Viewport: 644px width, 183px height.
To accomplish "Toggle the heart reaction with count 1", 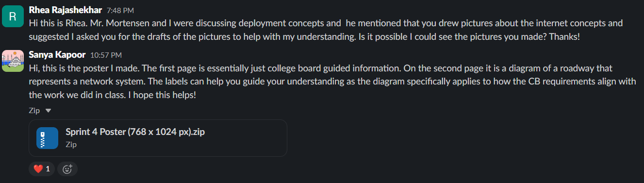I will [42, 169].
